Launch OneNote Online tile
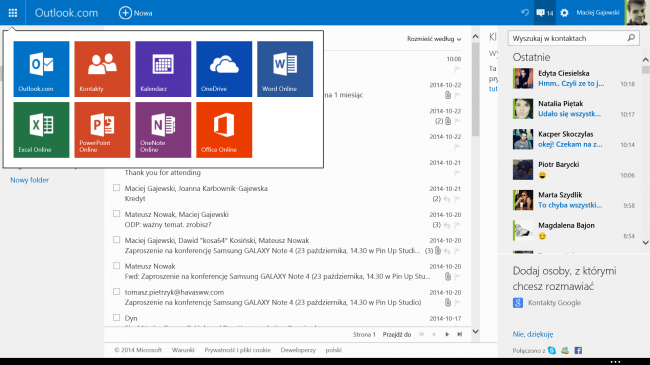Viewport: 650px width, 365px height. [163, 130]
